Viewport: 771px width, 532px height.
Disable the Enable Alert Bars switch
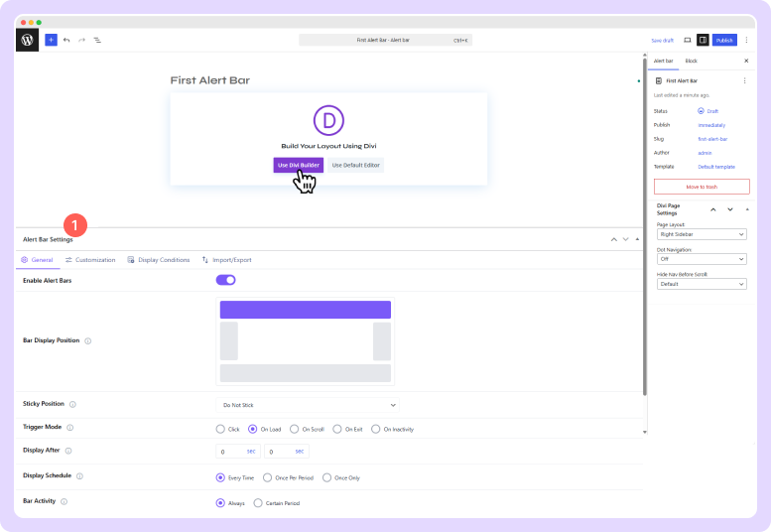(225, 280)
